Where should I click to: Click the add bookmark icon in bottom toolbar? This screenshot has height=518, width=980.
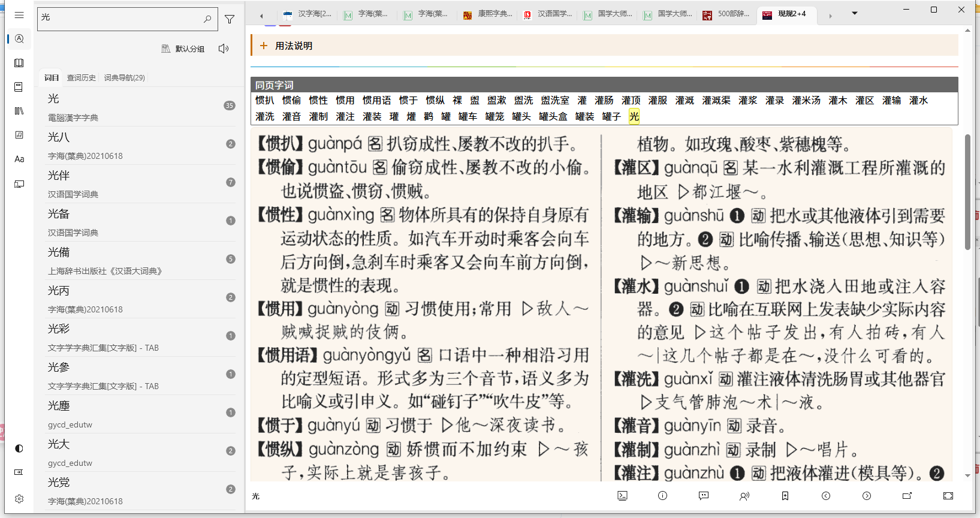click(785, 496)
